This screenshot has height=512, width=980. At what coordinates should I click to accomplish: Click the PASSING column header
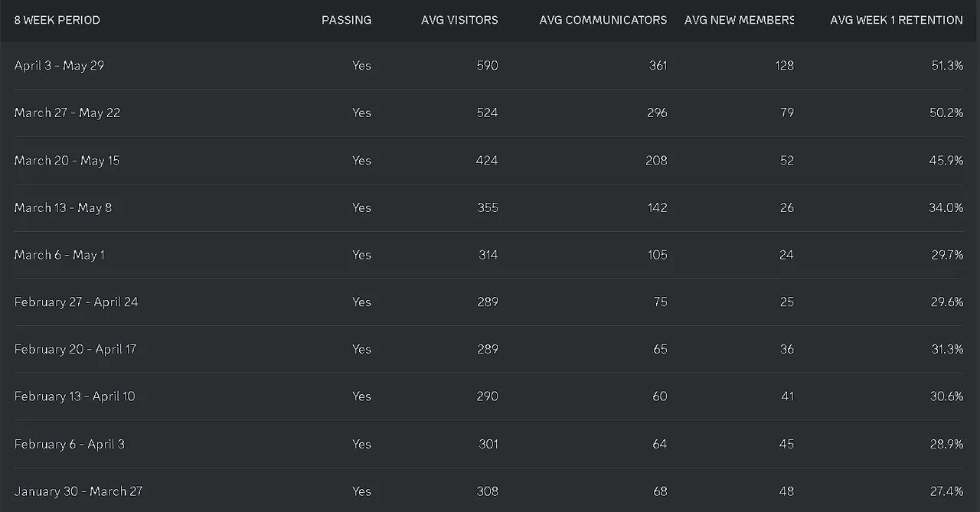(346, 20)
